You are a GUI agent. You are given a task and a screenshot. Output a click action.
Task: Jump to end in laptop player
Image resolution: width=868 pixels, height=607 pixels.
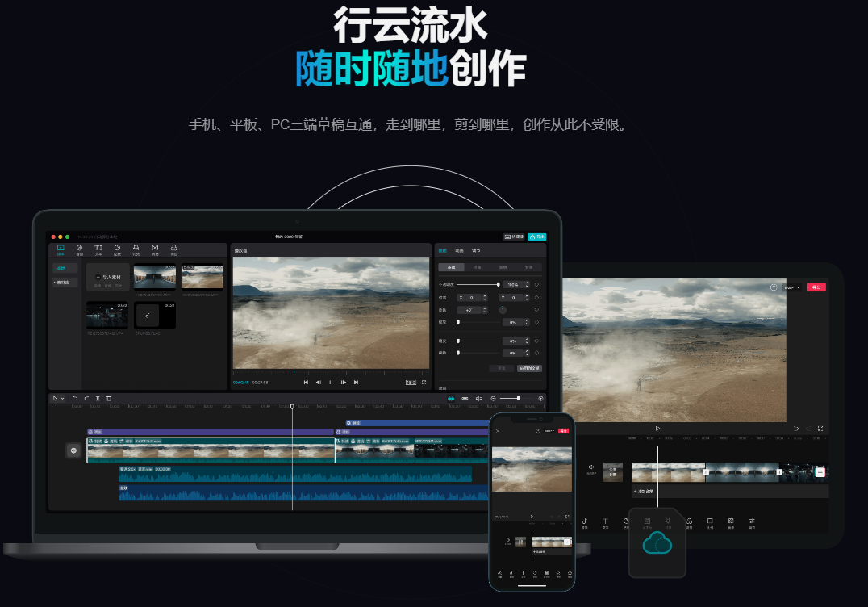356,382
